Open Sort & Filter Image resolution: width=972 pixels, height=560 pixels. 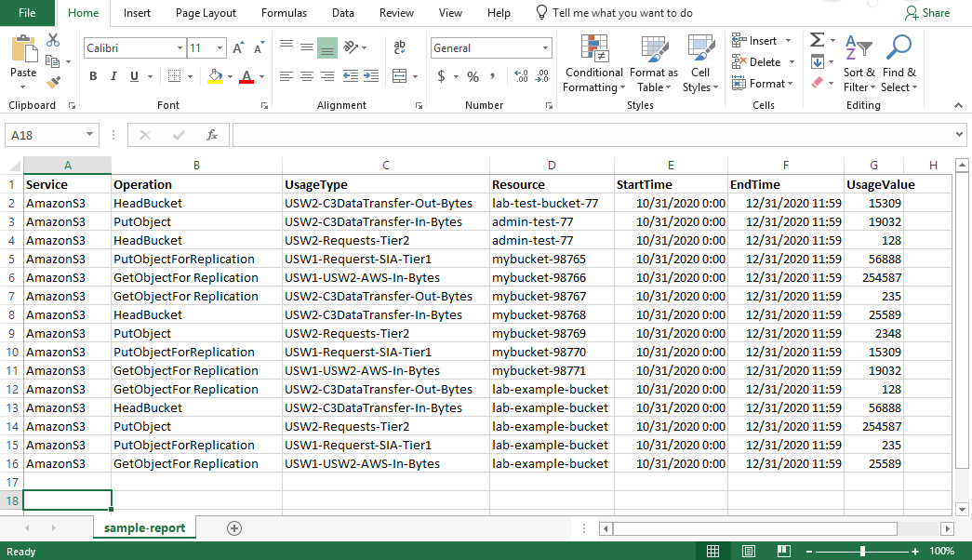coord(859,63)
